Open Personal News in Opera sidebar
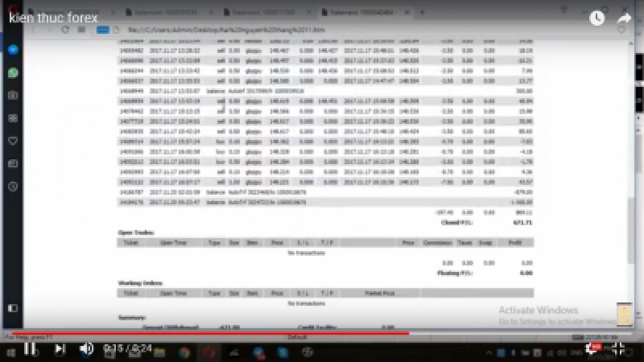Viewport: 644px width, 362px height. [13, 164]
